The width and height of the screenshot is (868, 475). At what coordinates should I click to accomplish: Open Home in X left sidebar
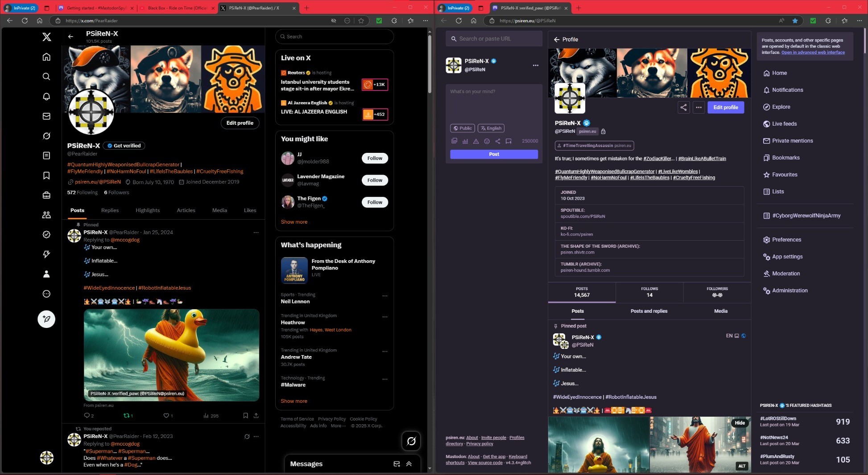coord(46,57)
